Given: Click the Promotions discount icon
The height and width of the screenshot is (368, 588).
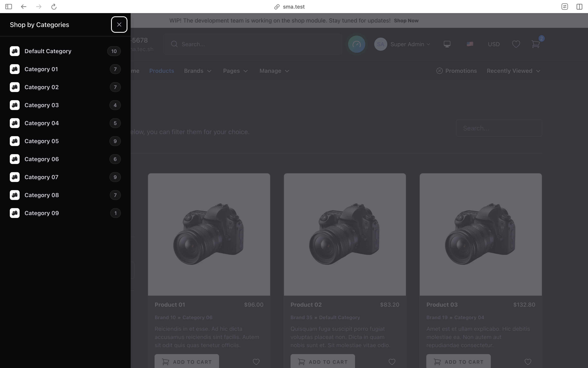Looking at the screenshot, I should tap(439, 71).
